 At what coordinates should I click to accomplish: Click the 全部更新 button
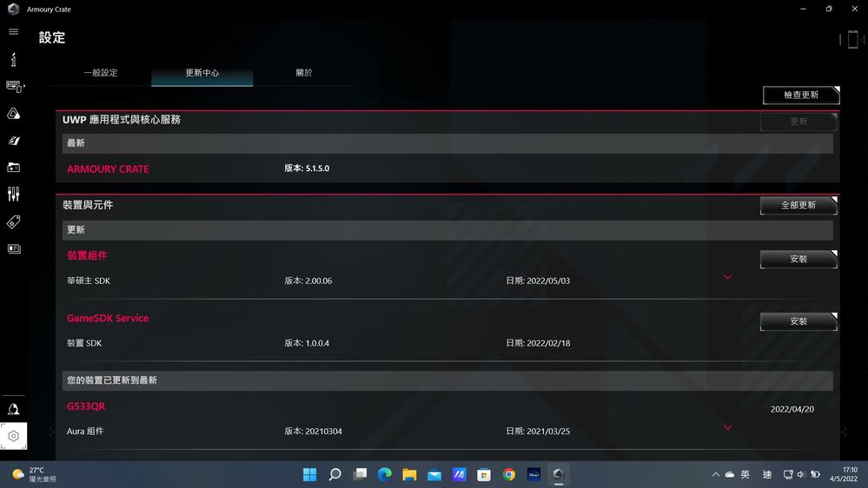click(x=798, y=205)
